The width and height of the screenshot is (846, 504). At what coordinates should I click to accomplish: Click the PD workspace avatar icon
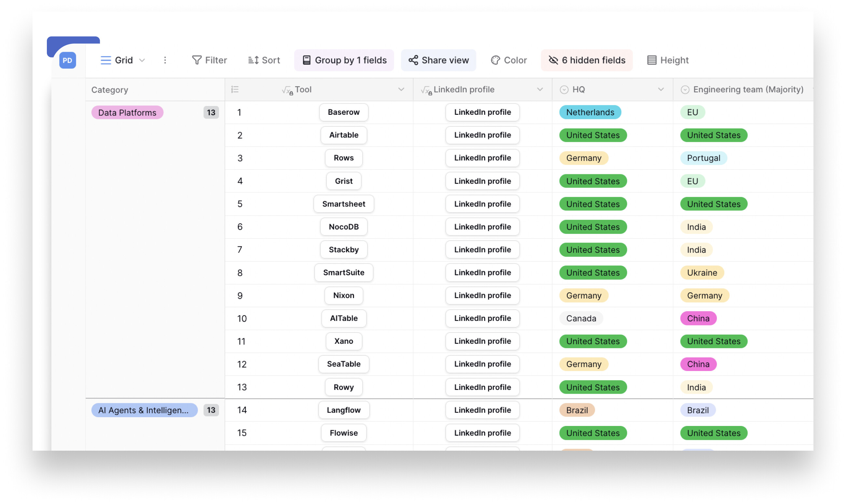tap(67, 60)
